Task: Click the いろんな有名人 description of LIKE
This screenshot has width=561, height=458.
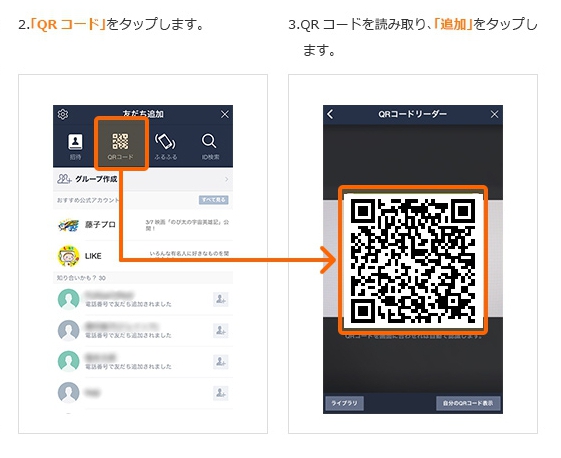Action: pos(189,254)
